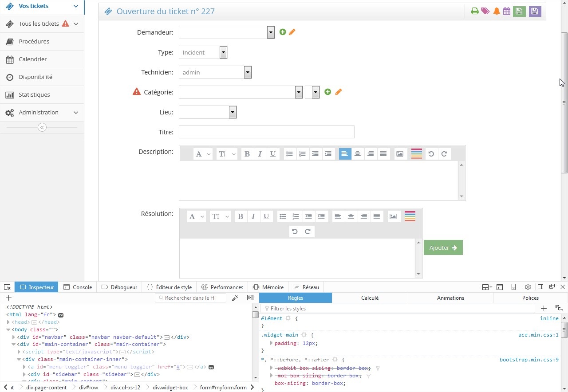Screen dimensions: 568x392
Task: Open the Réseau tab in devtools
Action: click(306, 287)
